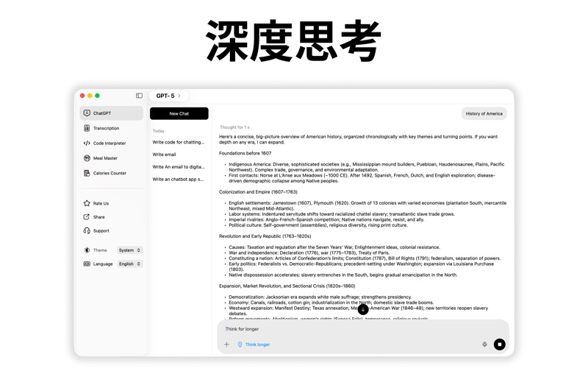
Task: Click Share label in sidebar
Action: click(99, 217)
